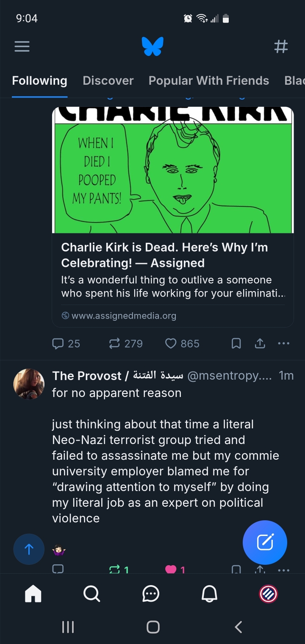The width and height of the screenshot is (305, 644).
Task: Tap the compose new post button
Action: tap(265, 542)
